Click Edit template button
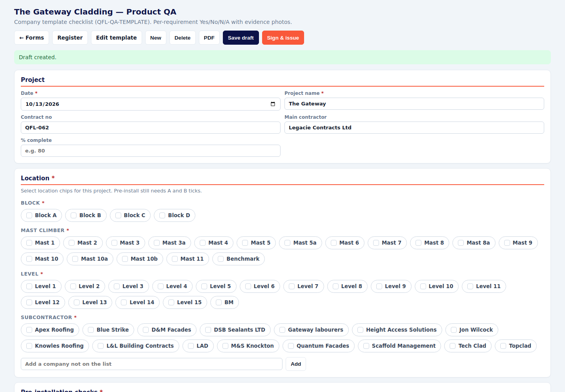 [x=117, y=38]
